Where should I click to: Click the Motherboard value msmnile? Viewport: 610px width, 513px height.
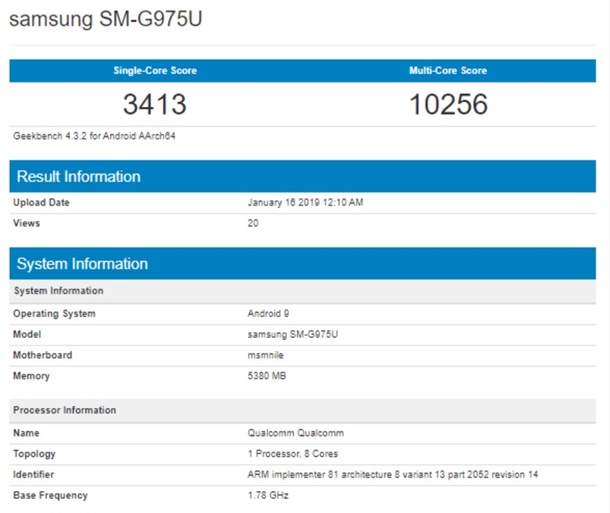coord(266,355)
